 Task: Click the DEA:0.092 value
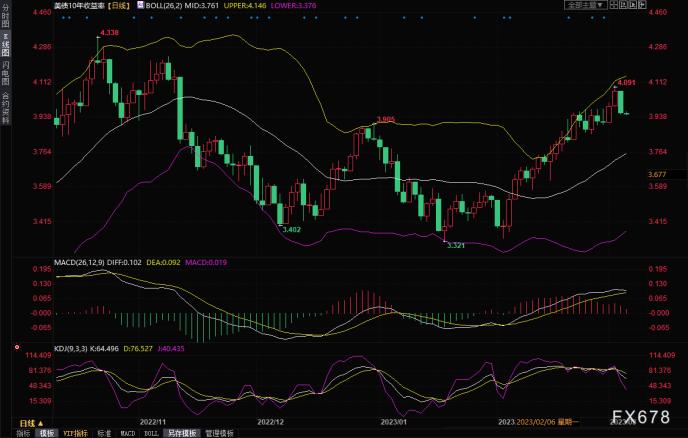point(163,262)
